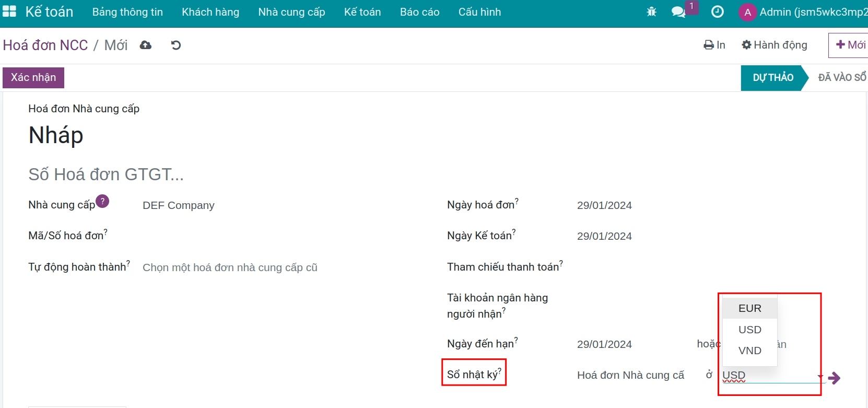Click the Xác nhận button
The height and width of the screenshot is (408, 868).
pos(33,77)
